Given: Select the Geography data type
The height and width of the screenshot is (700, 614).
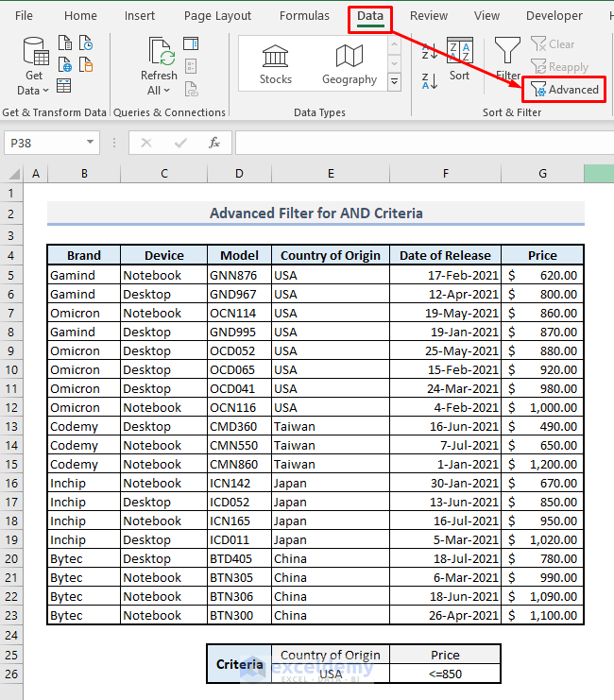Looking at the screenshot, I should coord(350,65).
